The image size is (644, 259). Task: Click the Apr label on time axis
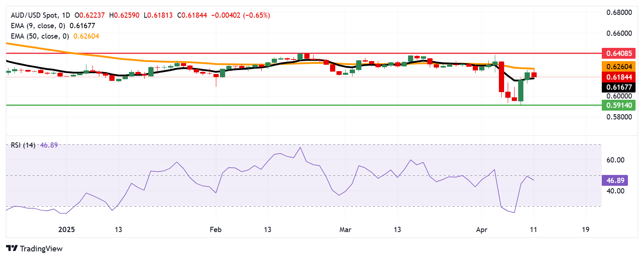482,230
